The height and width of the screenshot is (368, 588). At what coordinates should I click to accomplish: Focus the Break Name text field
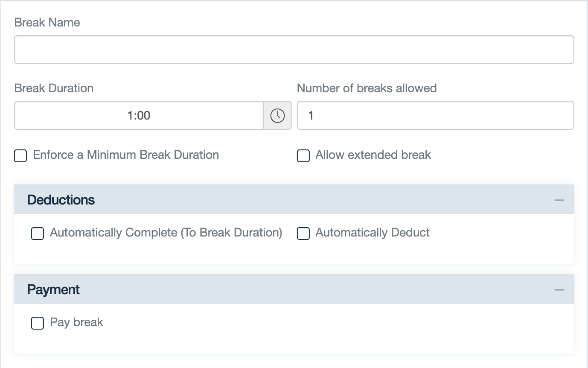tap(294, 50)
